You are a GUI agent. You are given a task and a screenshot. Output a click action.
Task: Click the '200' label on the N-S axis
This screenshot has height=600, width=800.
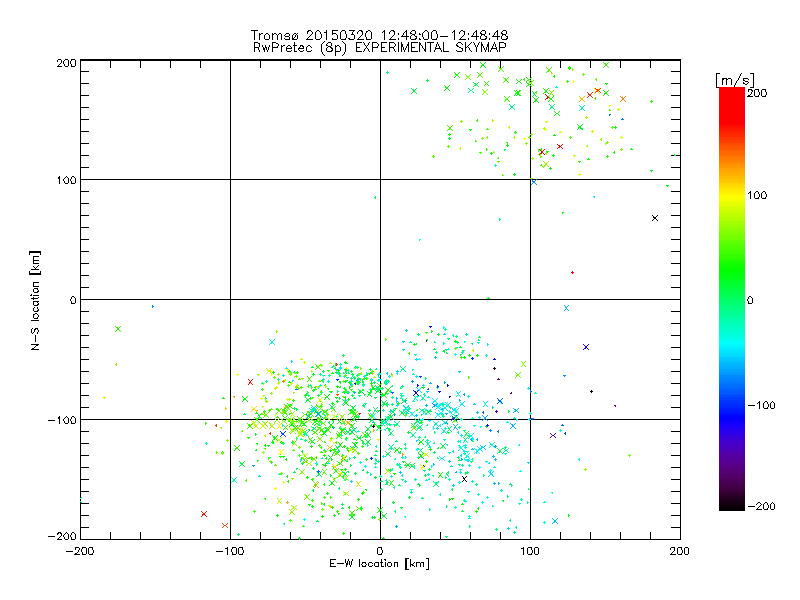66,63
